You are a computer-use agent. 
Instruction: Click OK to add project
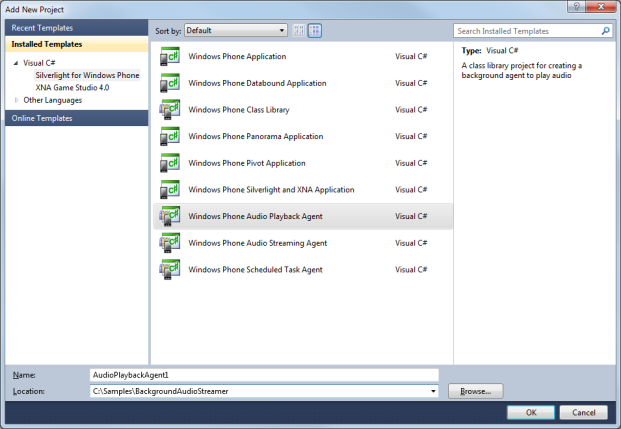(x=531, y=412)
